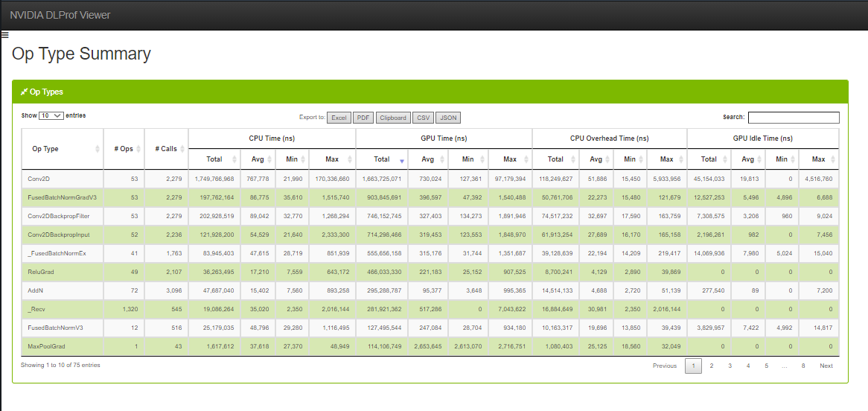This screenshot has width=868, height=411.
Task: Open the show entries dropdown
Action: pyautogui.click(x=51, y=116)
